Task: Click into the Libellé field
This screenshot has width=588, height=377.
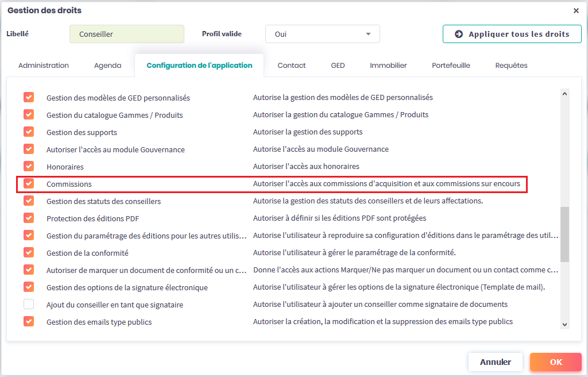Action: click(x=126, y=34)
